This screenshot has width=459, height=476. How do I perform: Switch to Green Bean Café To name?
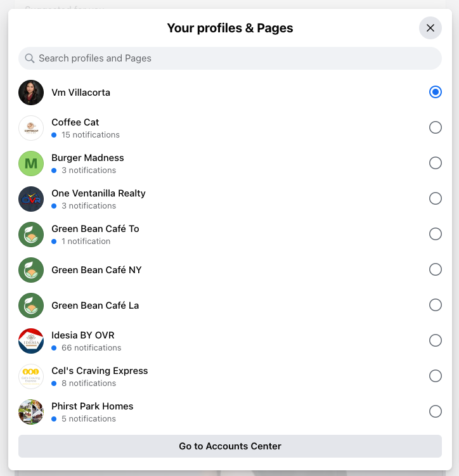click(95, 229)
